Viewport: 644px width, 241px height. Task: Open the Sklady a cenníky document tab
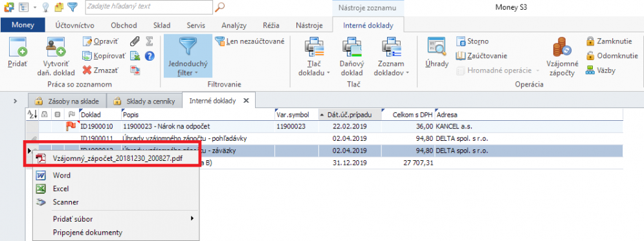pos(144,101)
